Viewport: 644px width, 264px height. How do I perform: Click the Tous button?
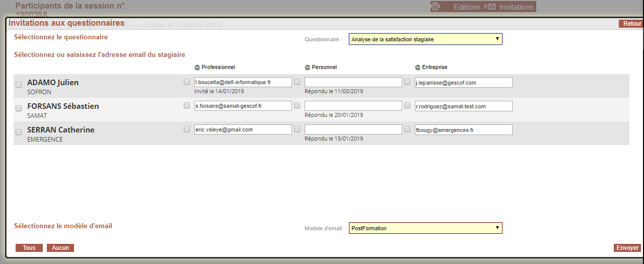coord(29,248)
